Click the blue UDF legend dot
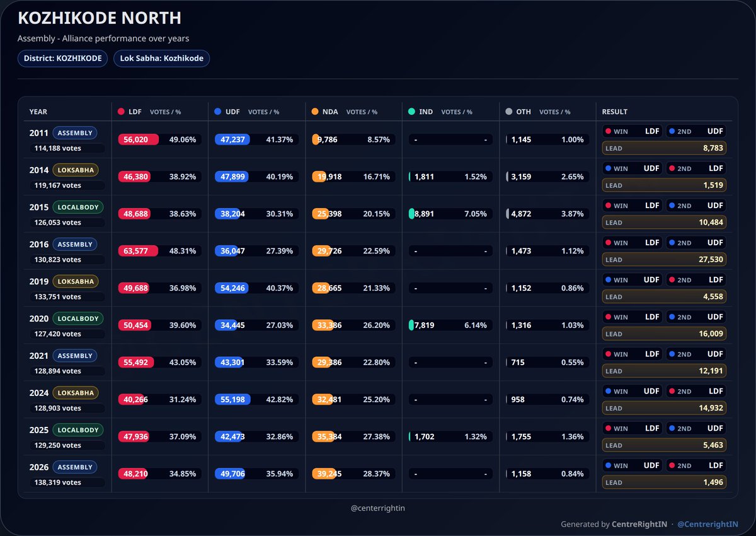This screenshot has height=536, width=756. (x=217, y=112)
